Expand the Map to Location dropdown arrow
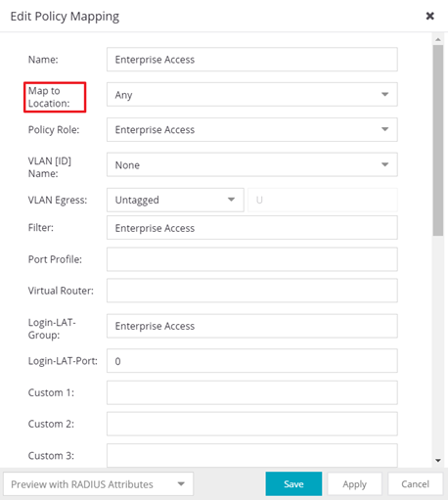 (x=384, y=94)
